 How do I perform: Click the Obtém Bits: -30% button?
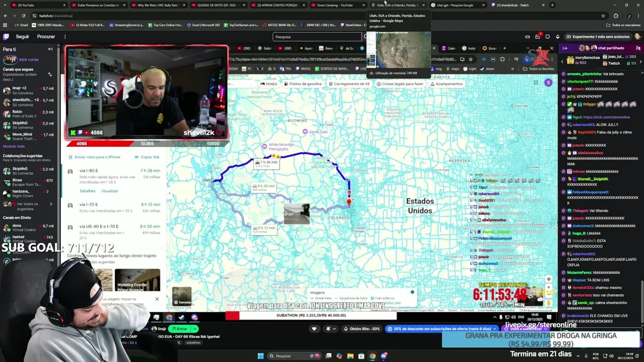[x=362, y=329]
